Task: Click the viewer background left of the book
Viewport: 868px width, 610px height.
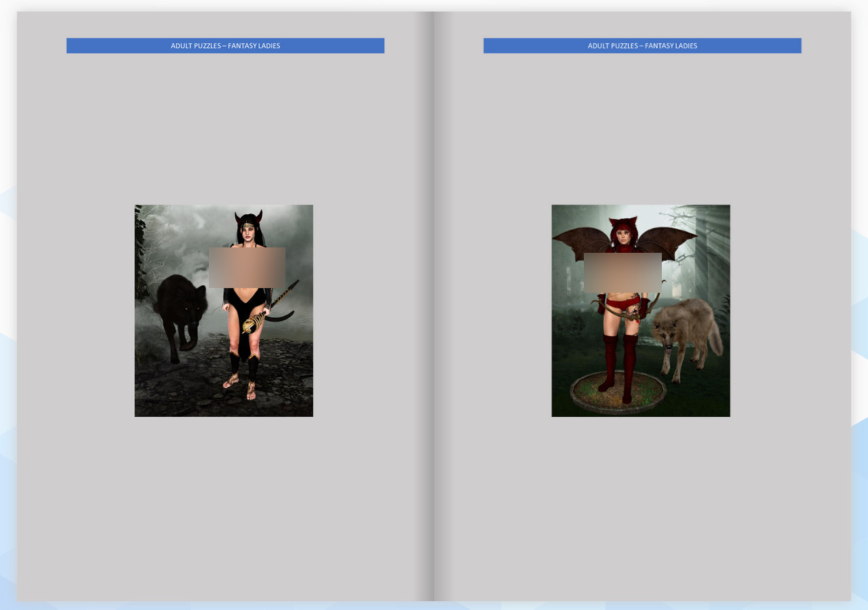Action: click(8, 305)
